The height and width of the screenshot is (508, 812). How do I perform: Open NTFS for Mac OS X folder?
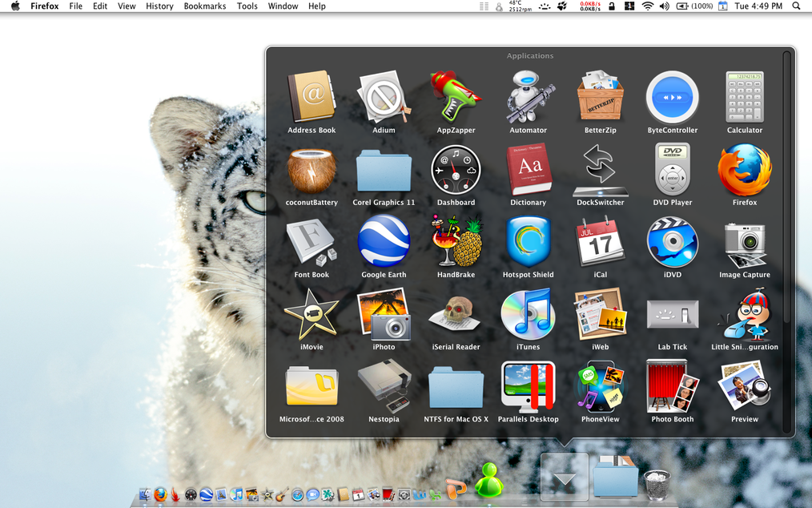coord(456,387)
